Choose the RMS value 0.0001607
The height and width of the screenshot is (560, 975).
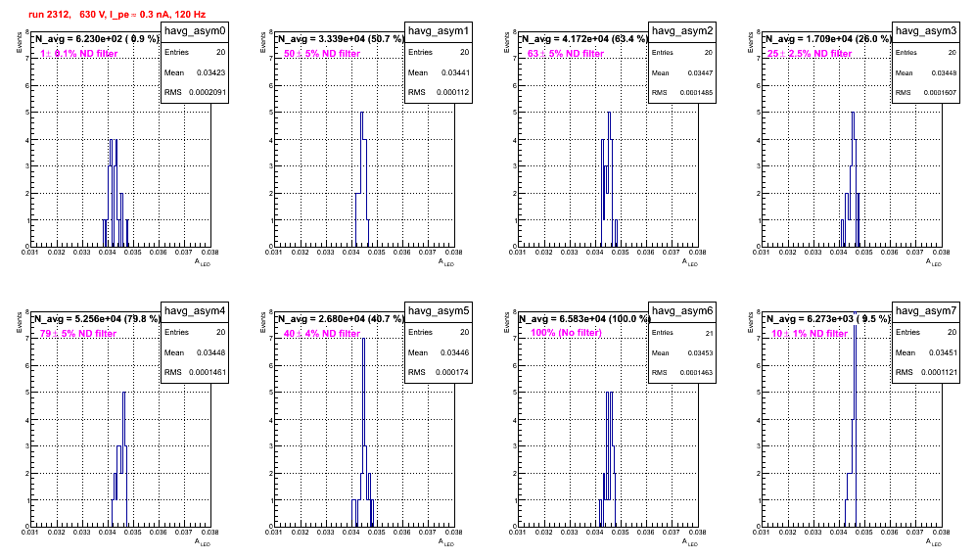[940, 93]
